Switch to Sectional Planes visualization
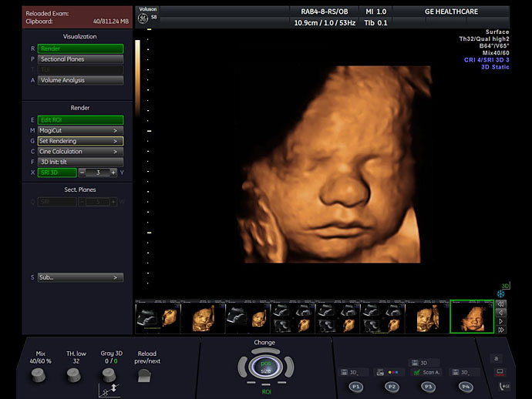Screen dimensions: 532x399 tap(80, 59)
